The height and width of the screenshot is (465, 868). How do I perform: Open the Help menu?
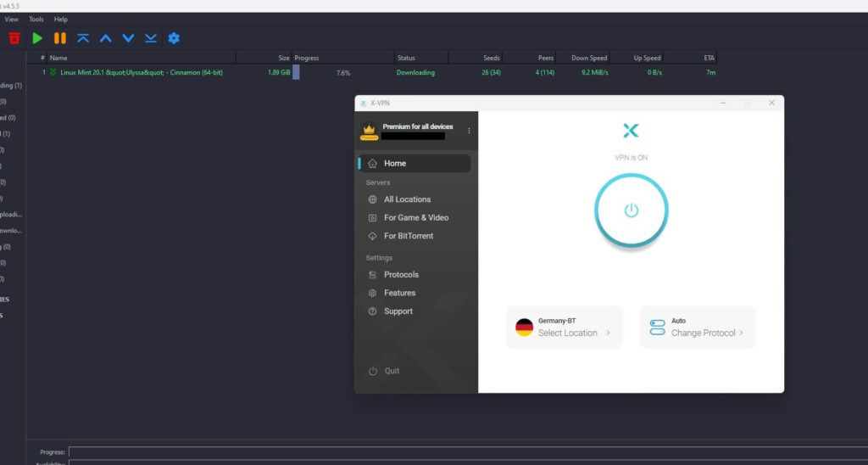[x=61, y=20]
